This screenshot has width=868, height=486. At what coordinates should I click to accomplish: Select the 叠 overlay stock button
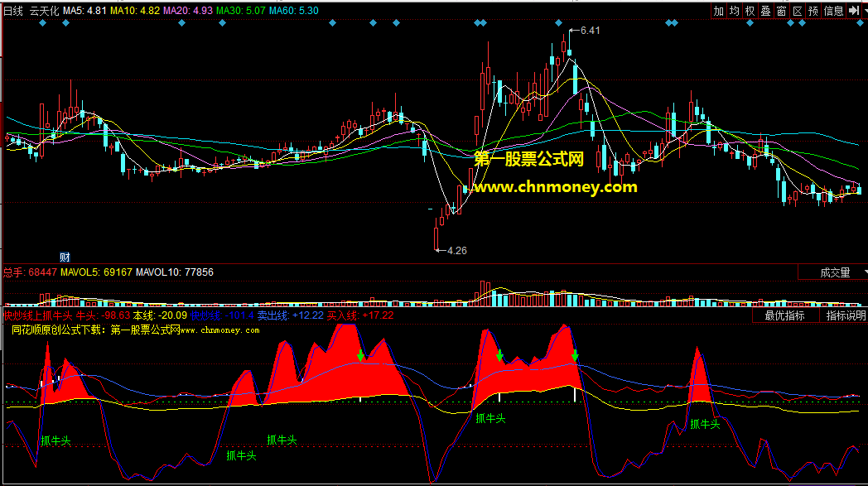pyautogui.click(x=765, y=11)
